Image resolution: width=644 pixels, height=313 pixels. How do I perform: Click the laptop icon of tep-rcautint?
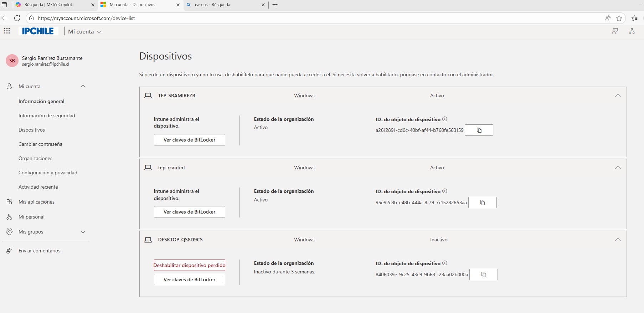point(148,168)
